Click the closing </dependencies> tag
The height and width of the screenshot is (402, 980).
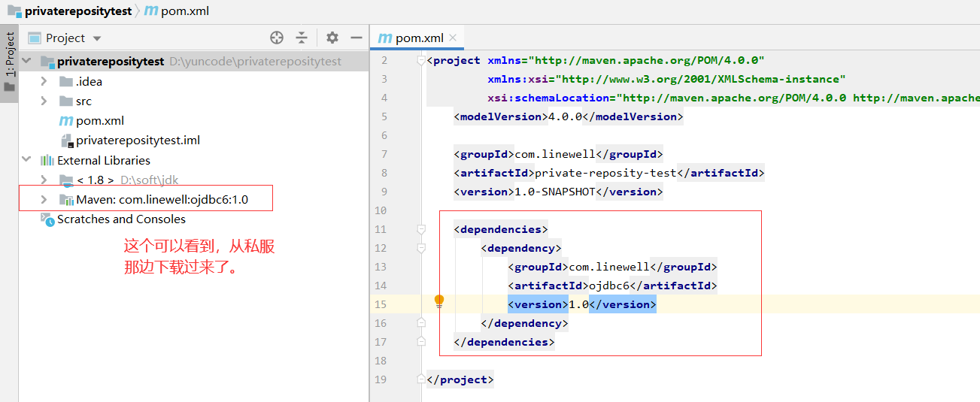tap(504, 342)
